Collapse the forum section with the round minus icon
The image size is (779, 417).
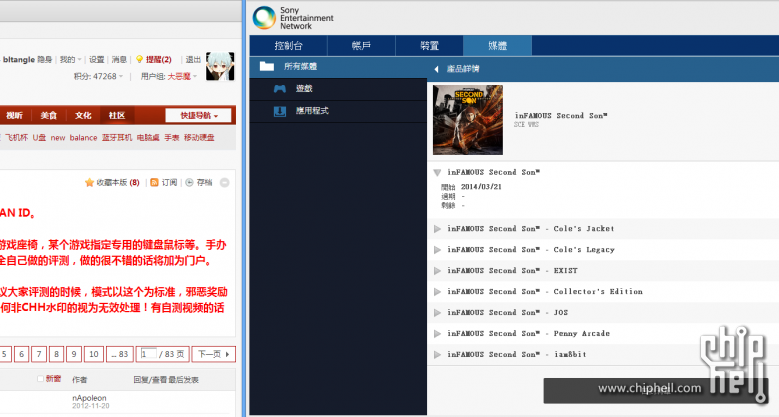(225, 182)
